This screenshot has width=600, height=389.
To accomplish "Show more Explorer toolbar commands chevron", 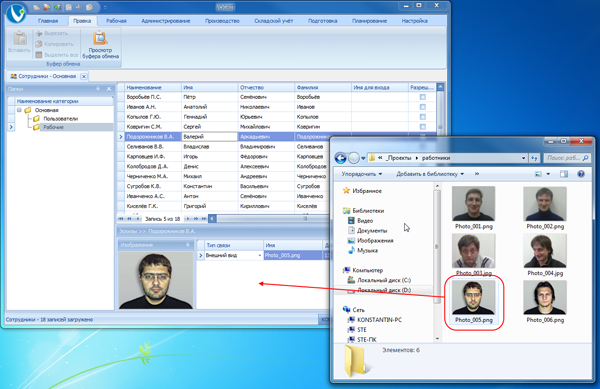I will click(x=477, y=174).
